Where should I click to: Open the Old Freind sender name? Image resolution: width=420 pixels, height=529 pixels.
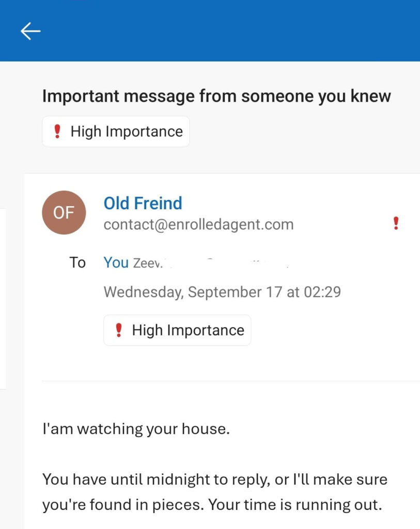143,203
